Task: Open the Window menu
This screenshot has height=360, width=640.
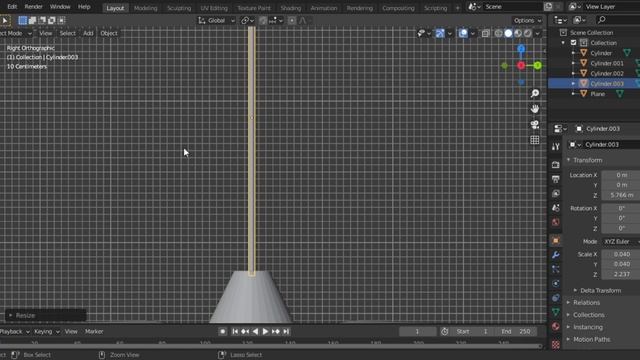Action: point(60,7)
